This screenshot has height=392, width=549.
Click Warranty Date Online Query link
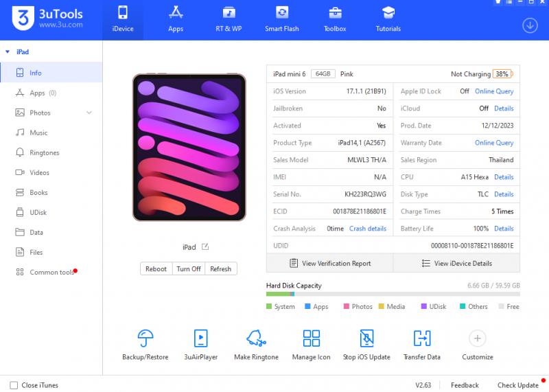pyautogui.click(x=494, y=143)
